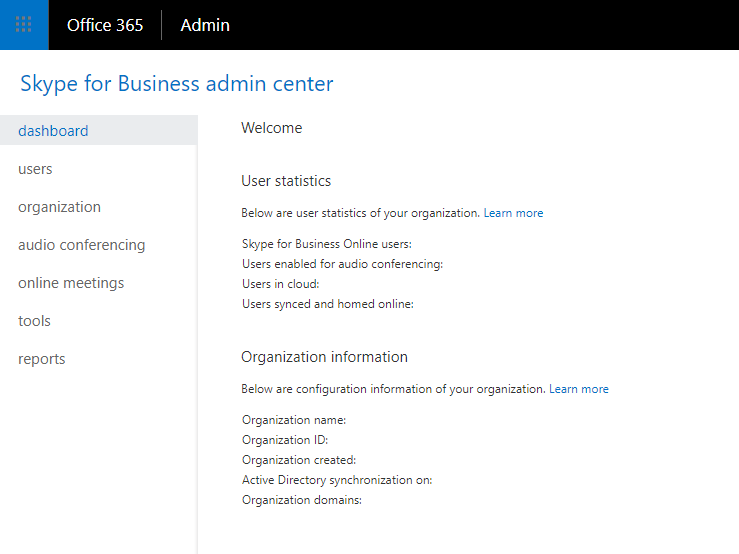Click the Office 365 header link

point(105,25)
